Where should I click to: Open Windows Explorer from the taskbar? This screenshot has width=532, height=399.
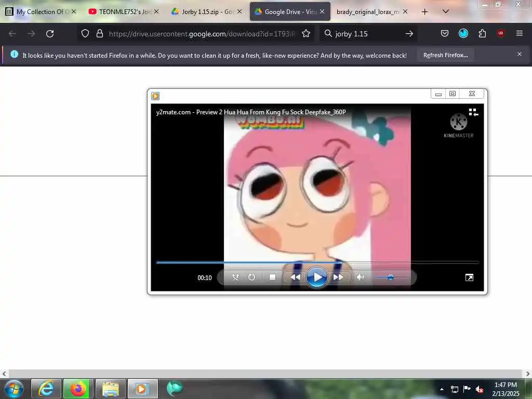click(x=111, y=389)
